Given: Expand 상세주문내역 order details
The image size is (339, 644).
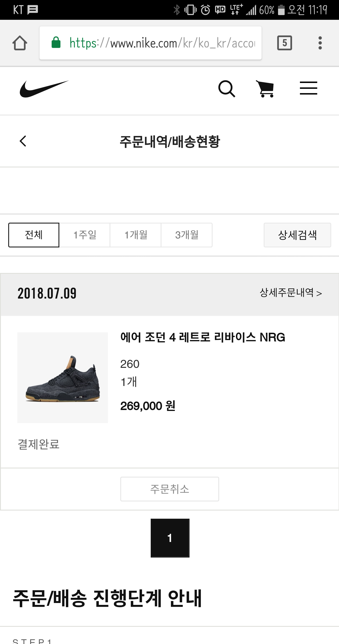Looking at the screenshot, I should (291, 293).
